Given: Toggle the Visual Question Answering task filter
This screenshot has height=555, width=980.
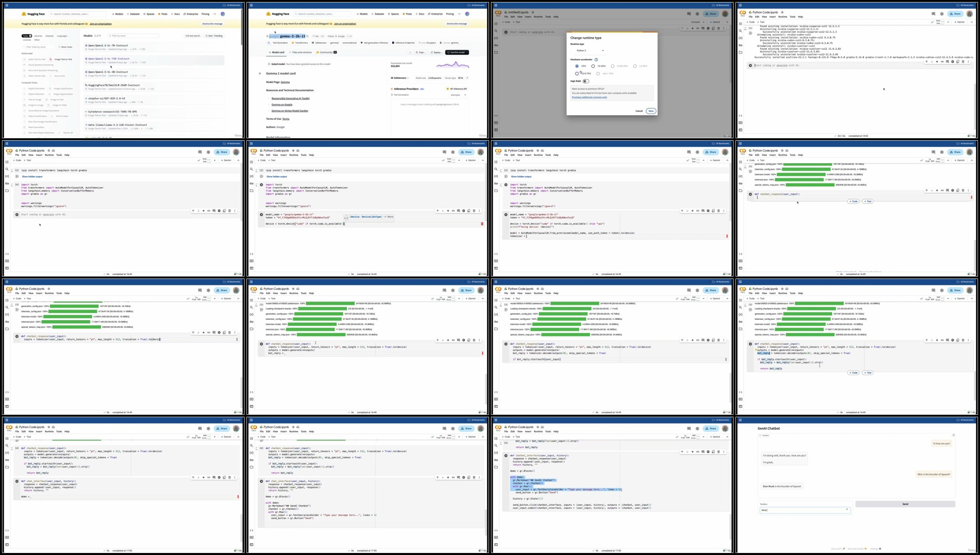Looking at the screenshot, I should tap(38, 65).
